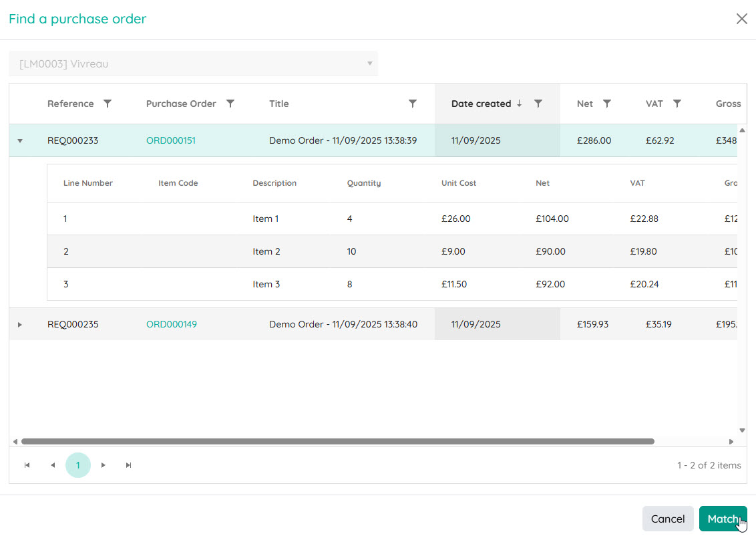Viewport: 756px width, 538px height.
Task: Click the £20.24 line VAT value
Action: tap(644, 284)
